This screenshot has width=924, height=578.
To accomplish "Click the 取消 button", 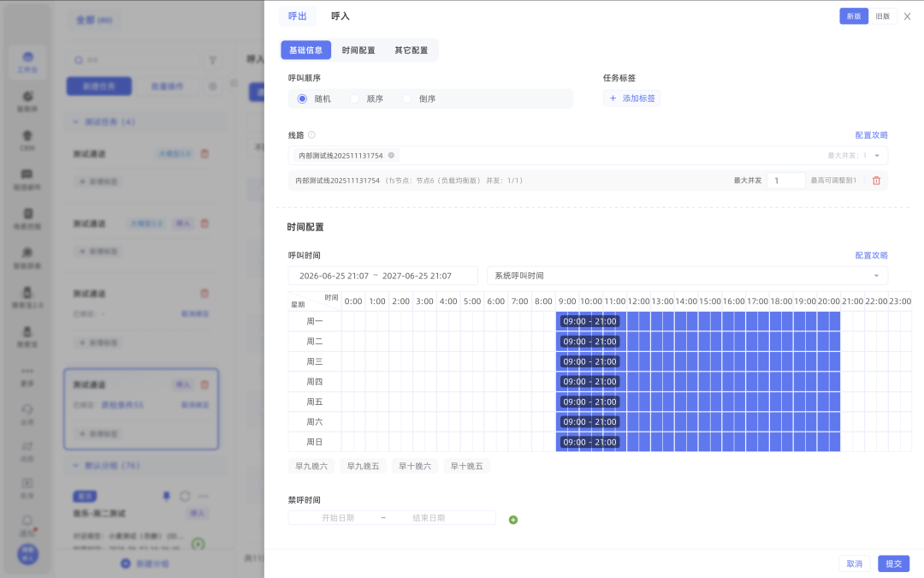I will [855, 563].
